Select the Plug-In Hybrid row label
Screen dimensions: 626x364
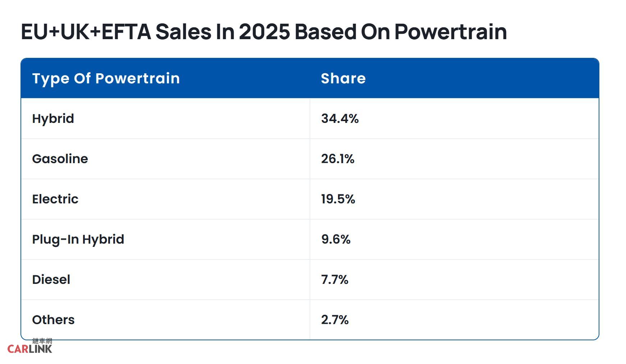78,239
